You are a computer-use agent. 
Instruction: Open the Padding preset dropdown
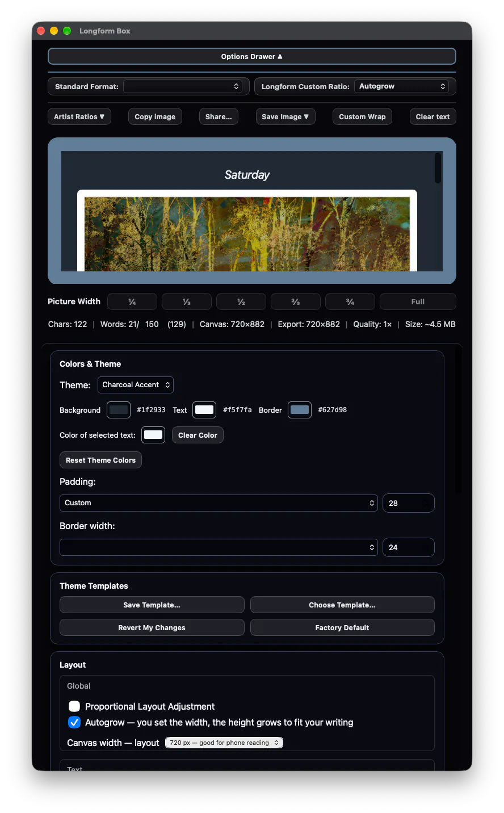[x=219, y=503]
